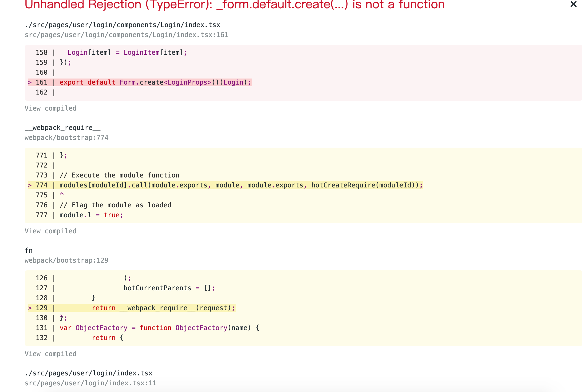Open webpack/bootstrap:129 source link
The image size is (584, 392).
click(66, 260)
